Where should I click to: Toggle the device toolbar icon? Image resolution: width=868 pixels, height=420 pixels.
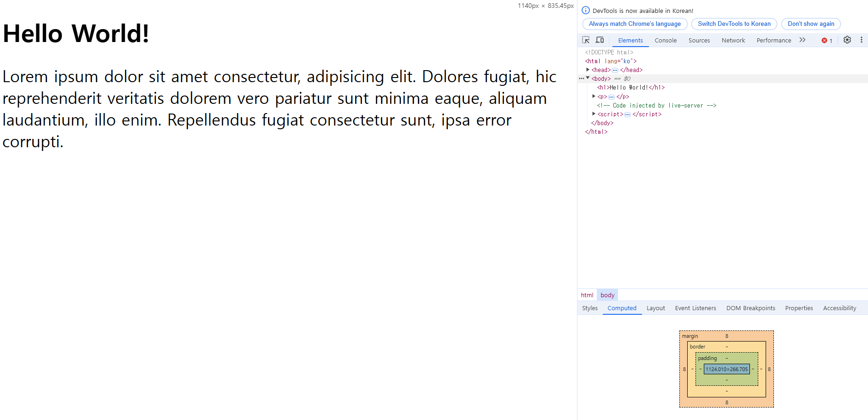[600, 40]
